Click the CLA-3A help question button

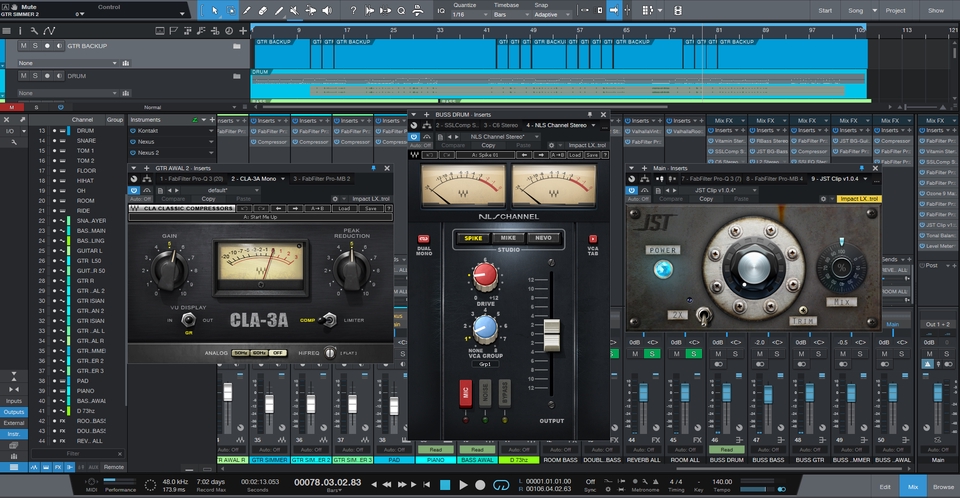point(388,209)
